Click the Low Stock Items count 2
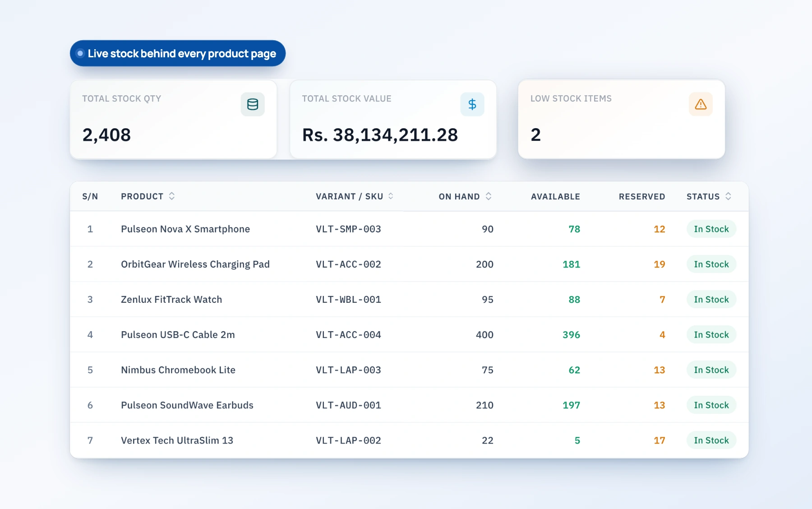812x509 pixels. coord(535,134)
